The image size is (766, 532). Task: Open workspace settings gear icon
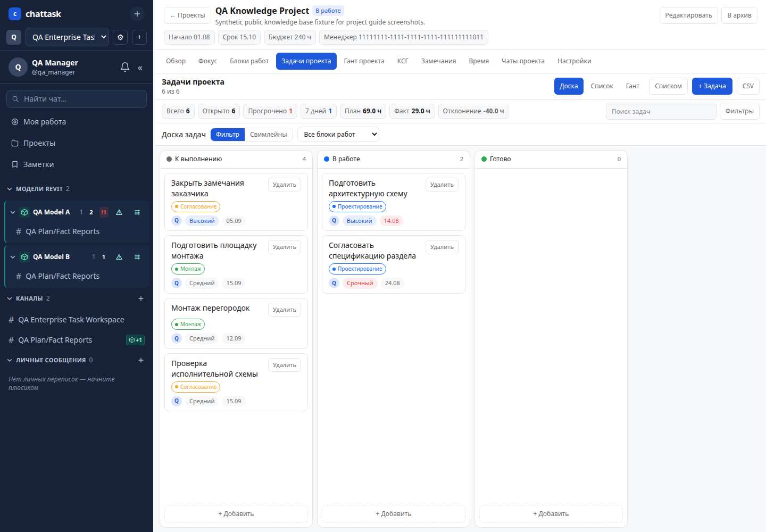[120, 37]
